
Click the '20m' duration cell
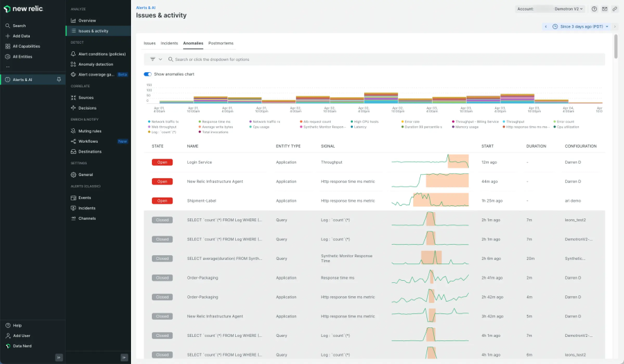point(530,259)
